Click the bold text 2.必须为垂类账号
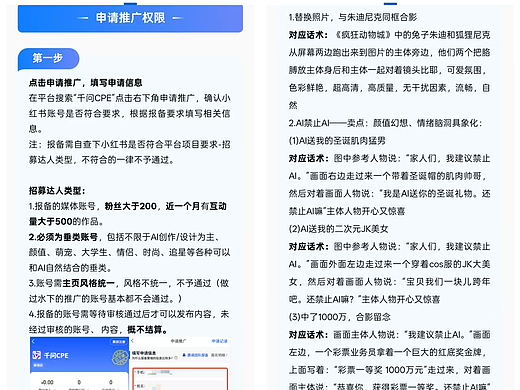520x390 pixels. click(63, 237)
